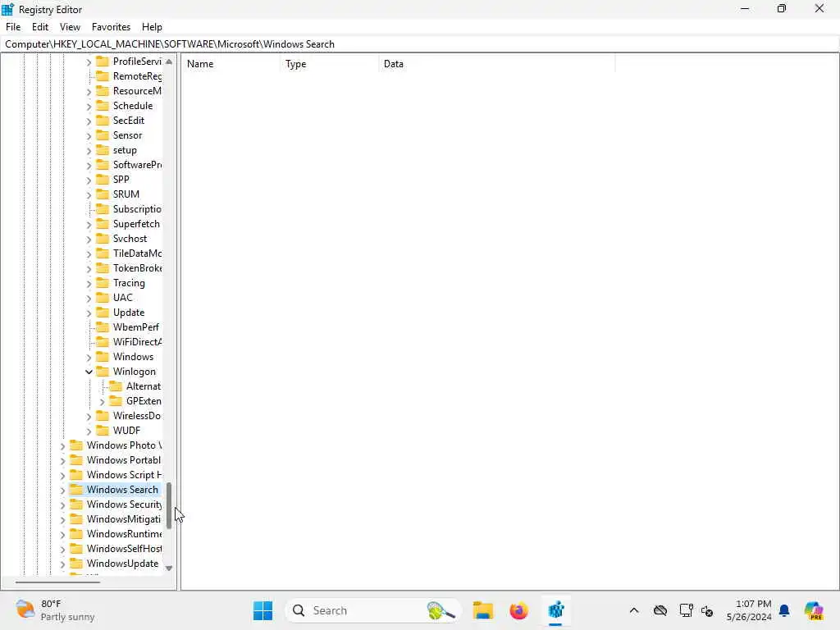The height and width of the screenshot is (630, 840).
Task: Open the Edit menu
Action: (x=39, y=27)
